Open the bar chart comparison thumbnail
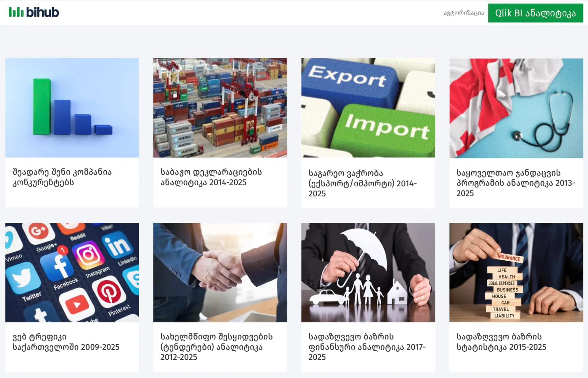588x378 pixels. 72,108
